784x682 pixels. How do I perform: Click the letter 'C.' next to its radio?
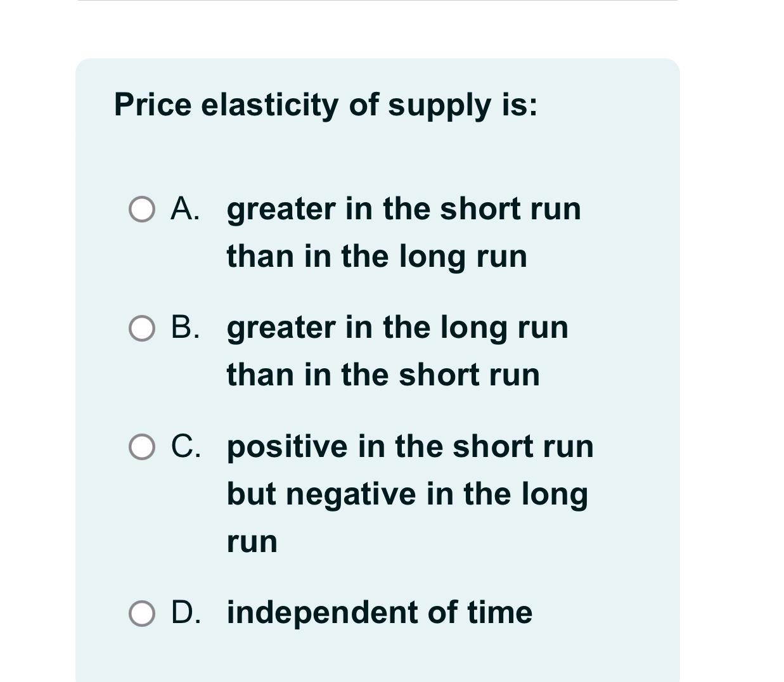click(186, 446)
